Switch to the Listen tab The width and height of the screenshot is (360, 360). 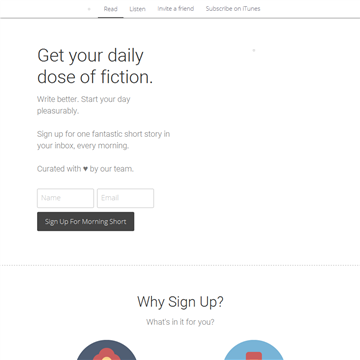pyautogui.click(x=137, y=9)
